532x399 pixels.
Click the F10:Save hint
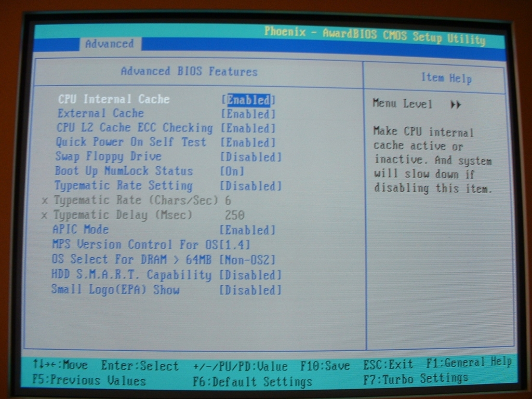(325, 365)
